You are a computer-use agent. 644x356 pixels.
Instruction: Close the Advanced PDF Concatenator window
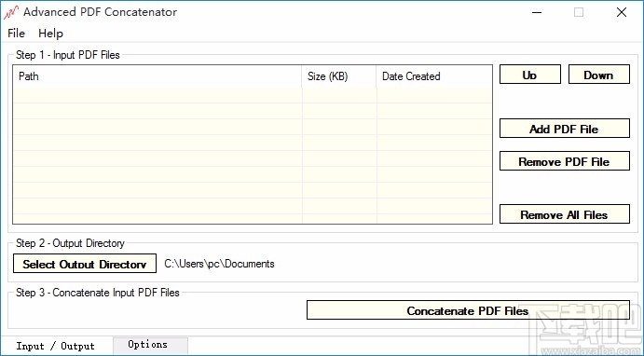pos(622,12)
